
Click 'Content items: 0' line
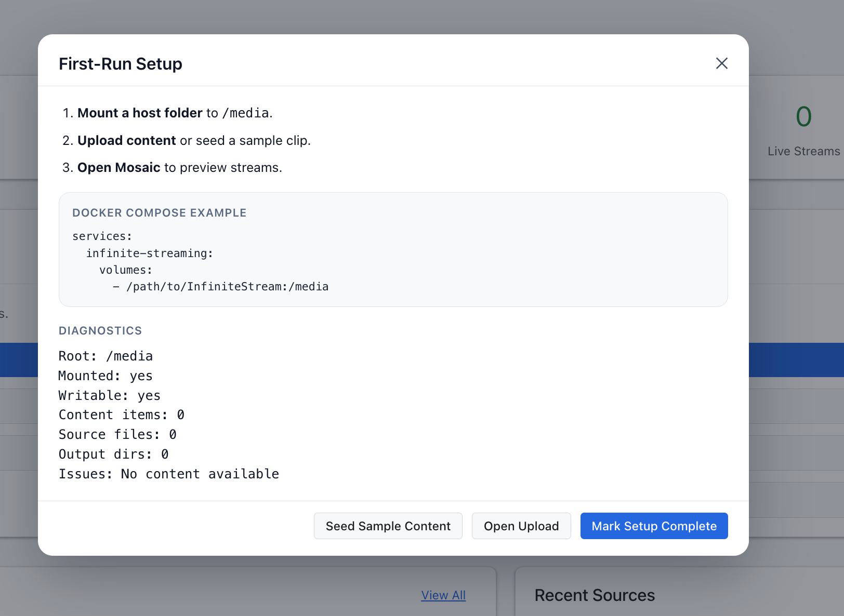[122, 415]
